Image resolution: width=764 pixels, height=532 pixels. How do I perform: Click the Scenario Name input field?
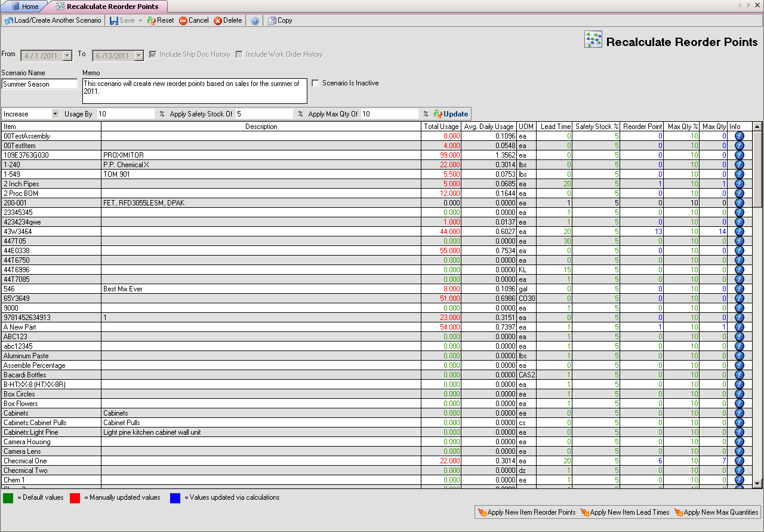34,84
